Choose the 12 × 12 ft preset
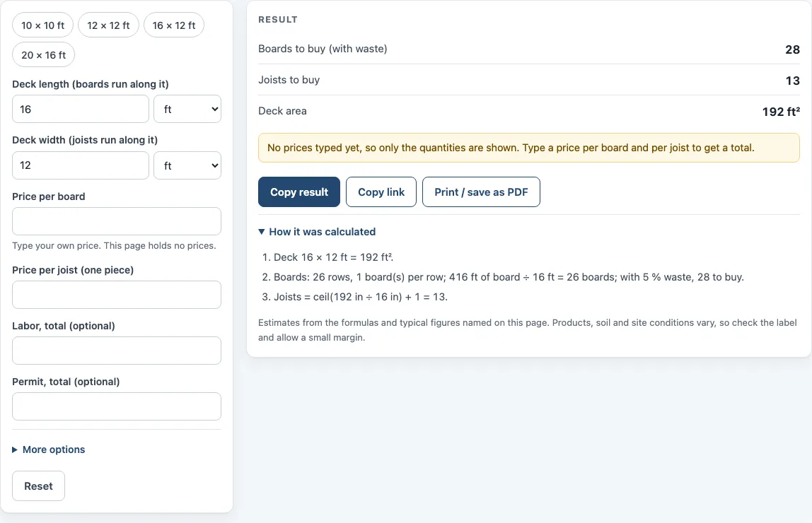Image resolution: width=812 pixels, height=523 pixels. click(x=108, y=25)
